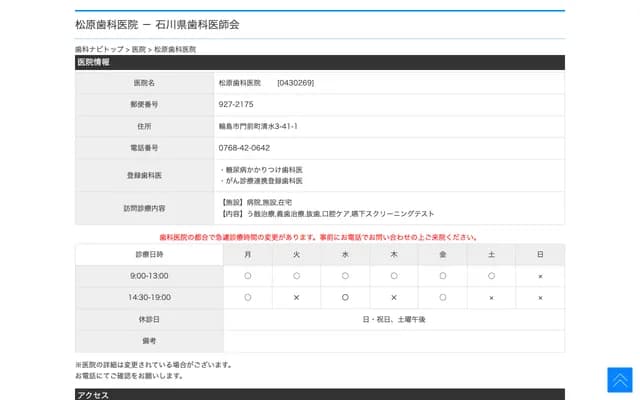Image resolution: width=640 pixels, height=400 pixels.
Task: Click the circle mark for Saturday 9:00-13:00
Action: click(x=491, y=276)
